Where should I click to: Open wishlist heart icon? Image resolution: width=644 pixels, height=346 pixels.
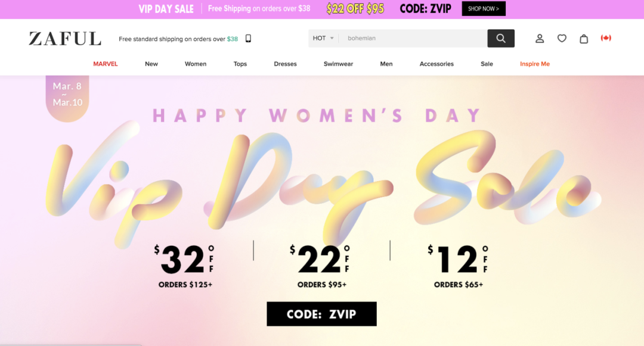click(x=562, y=38)
